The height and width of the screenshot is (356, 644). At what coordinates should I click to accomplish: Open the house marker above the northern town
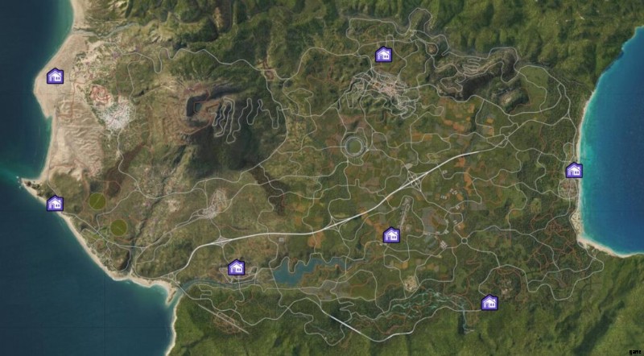tap(384, 54)
